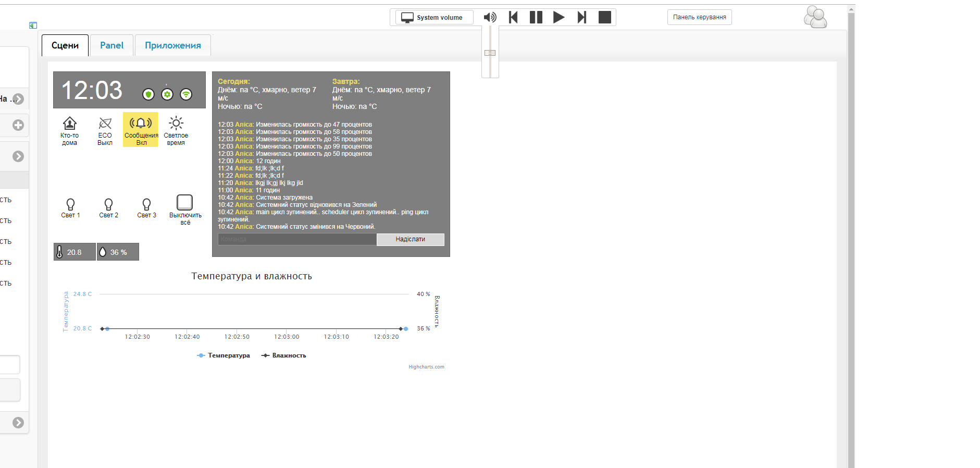Click the 11:00 log entry '11 годин'
The image size is (980, 468).
(249, 190)
